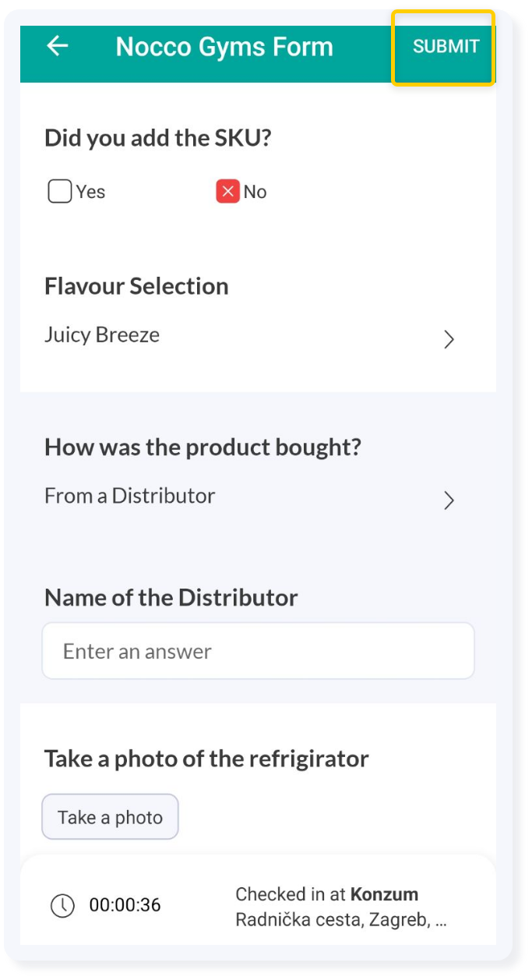This screenshot has height=980, width=532.
Task: Select the 'Did you add the SKU?' heading
Action: tap(158, 138)
